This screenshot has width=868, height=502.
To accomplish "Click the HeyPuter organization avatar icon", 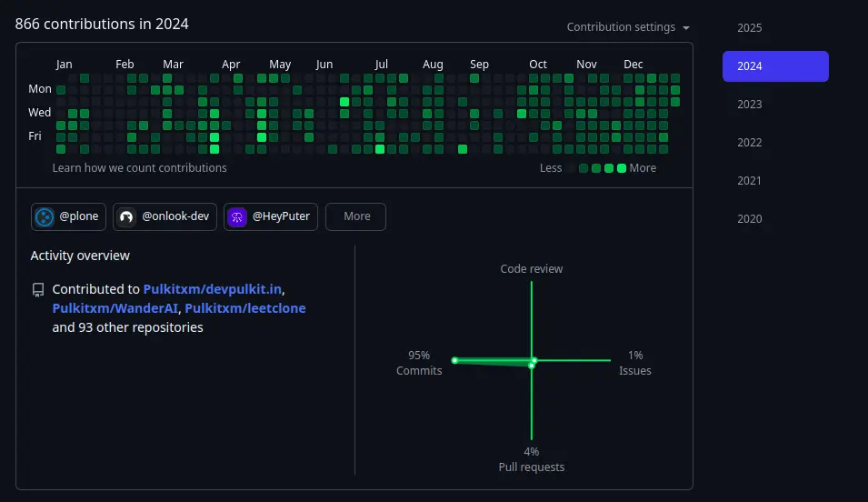I will click(x=237, y=216).
